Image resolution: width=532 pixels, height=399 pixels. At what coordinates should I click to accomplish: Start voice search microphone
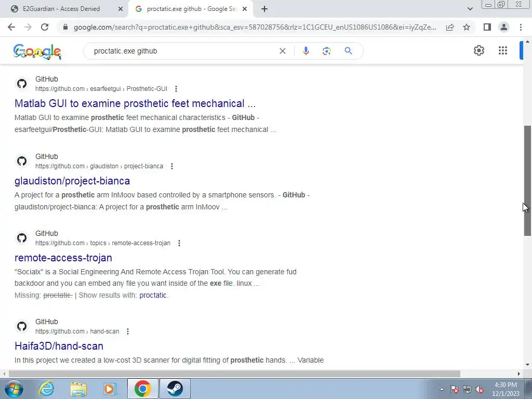[305, 51]
